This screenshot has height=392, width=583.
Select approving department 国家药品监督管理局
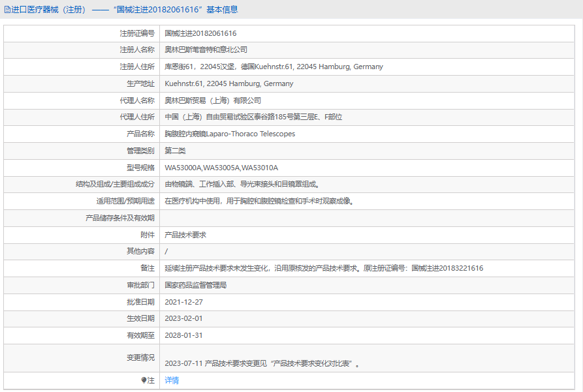pyautogui.click(x=196, y=285)
